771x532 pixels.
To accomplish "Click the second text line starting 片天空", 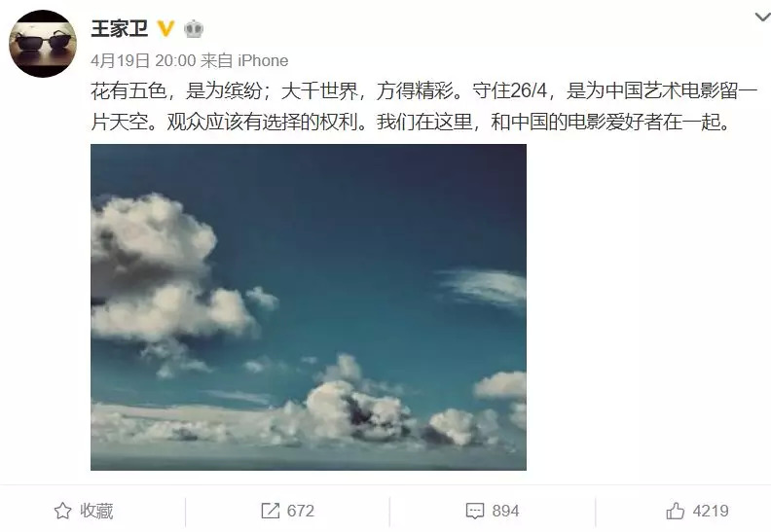I will [412, 123].
